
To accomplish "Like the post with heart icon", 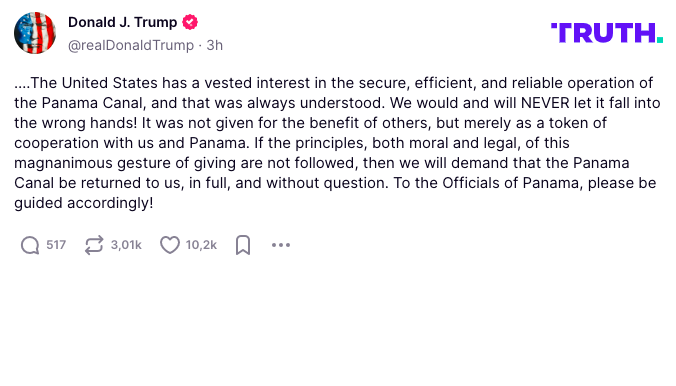I will point(170,245).
